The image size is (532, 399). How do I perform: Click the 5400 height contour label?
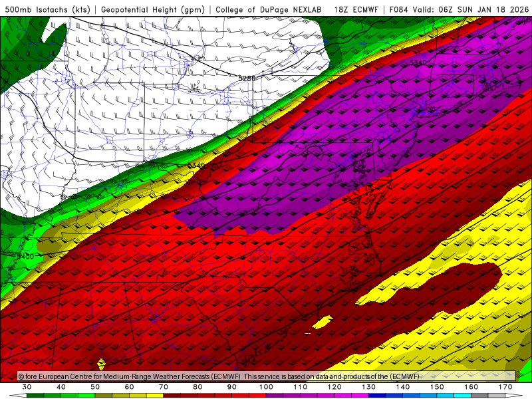point(25,256)
